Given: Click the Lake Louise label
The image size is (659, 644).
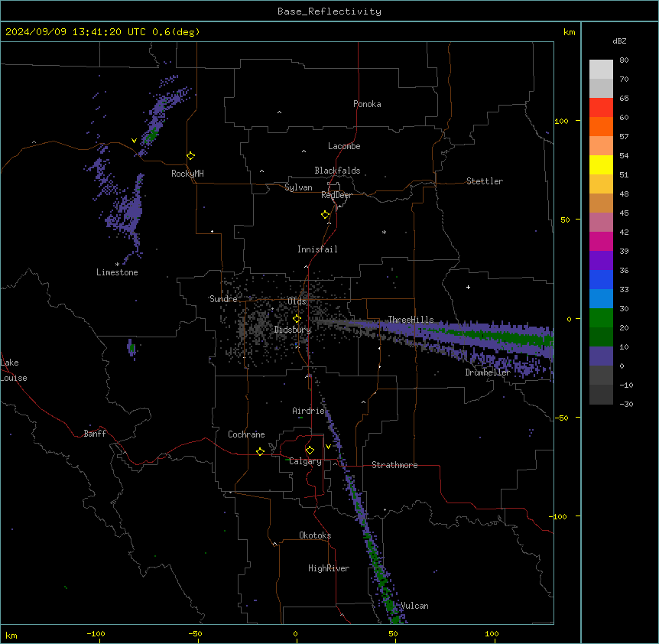Looking at the screenshot, I should click(14, 370).
